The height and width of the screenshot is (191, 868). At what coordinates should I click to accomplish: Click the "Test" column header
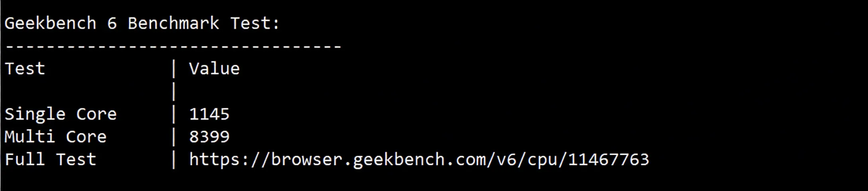click(x=25, y=69)
